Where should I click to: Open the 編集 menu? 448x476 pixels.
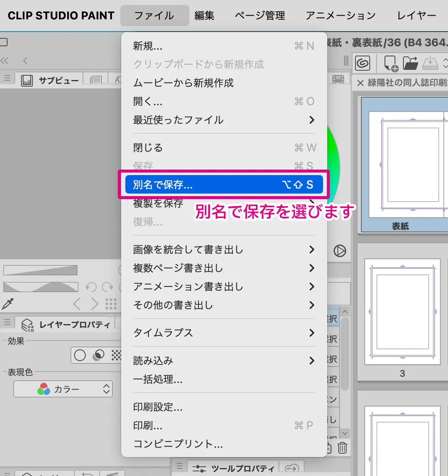204,16
